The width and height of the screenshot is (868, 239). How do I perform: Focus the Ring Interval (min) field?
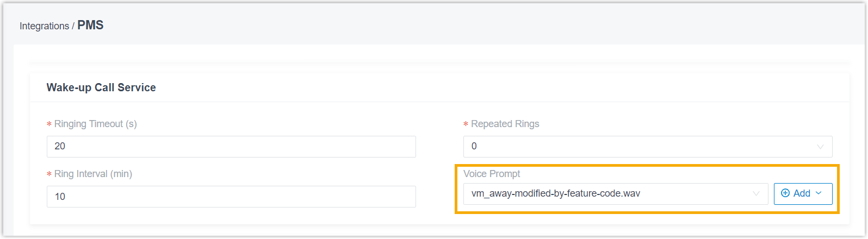point(231,197)
